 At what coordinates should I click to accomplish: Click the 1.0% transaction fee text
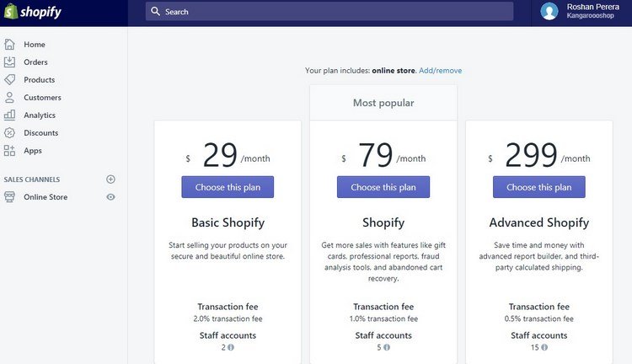383,318
